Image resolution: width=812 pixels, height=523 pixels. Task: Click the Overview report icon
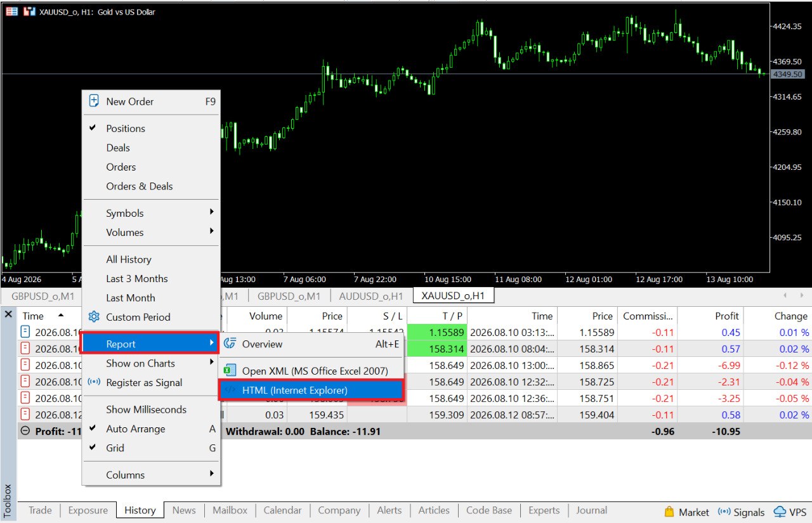pyautogui.click(x=230, y=344)
